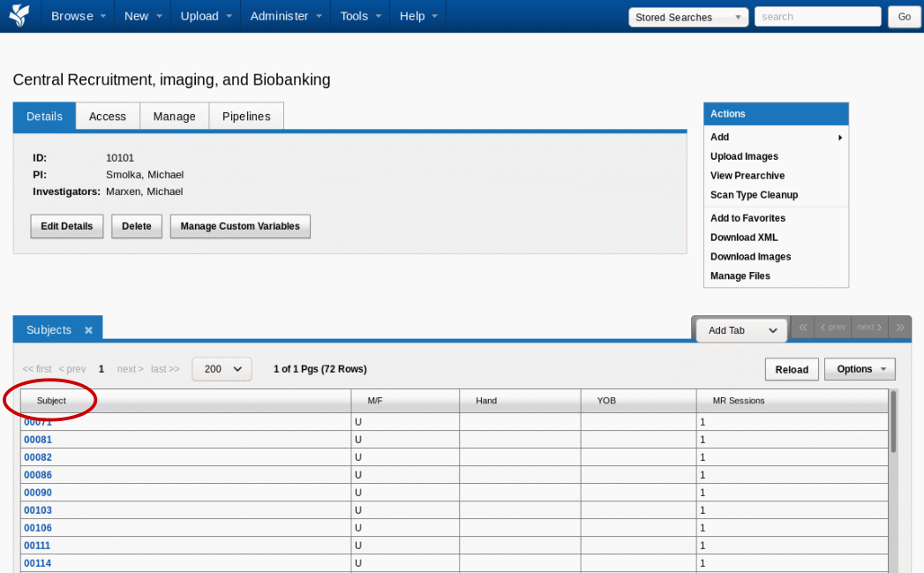Open the Browse menu
This screenshot has height=573, width=924.
pyautogui.click(x=79, y=16)
